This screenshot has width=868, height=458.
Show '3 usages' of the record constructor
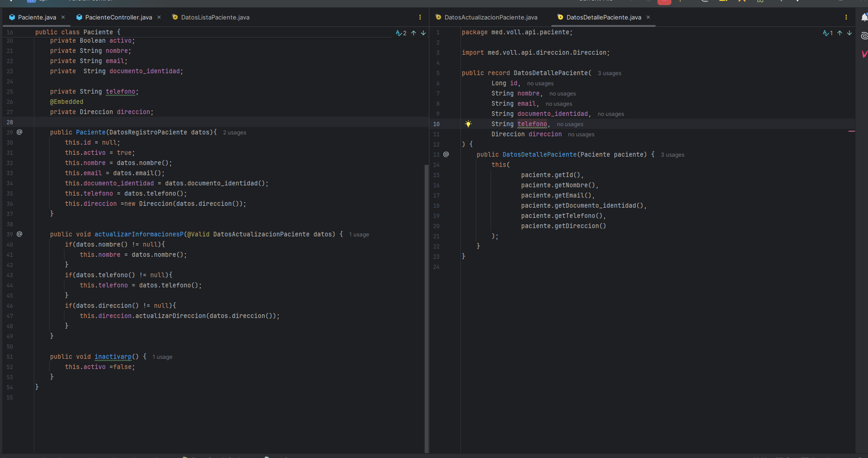point(672,155)
